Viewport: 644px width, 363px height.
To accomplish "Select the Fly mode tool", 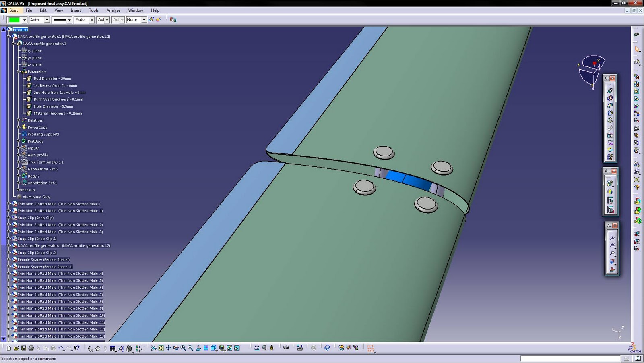I will coord(154,348).
